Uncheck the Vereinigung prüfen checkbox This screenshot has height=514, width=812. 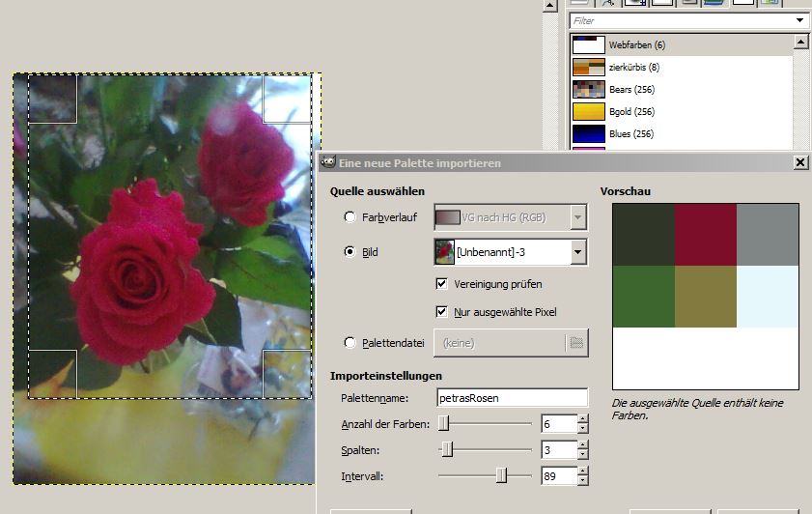coord(442,284)
